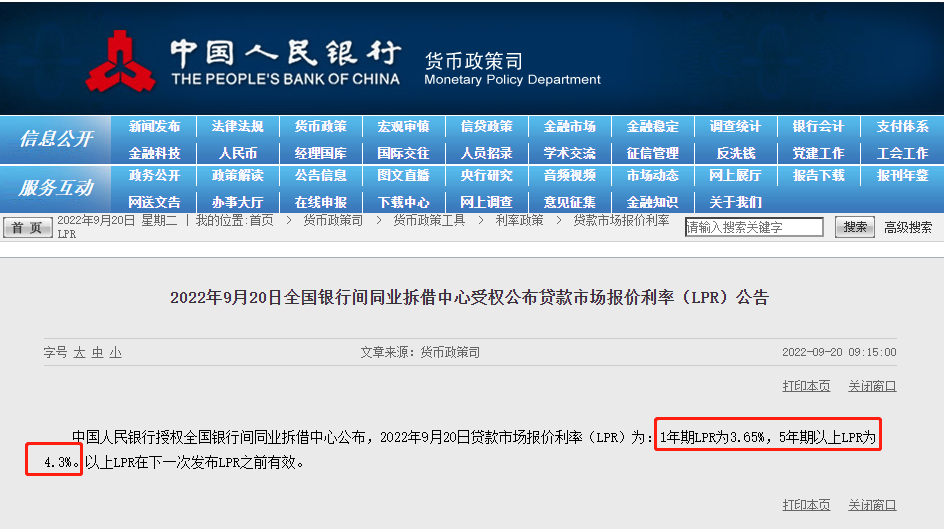Click the LPR announcement title text

470,297
